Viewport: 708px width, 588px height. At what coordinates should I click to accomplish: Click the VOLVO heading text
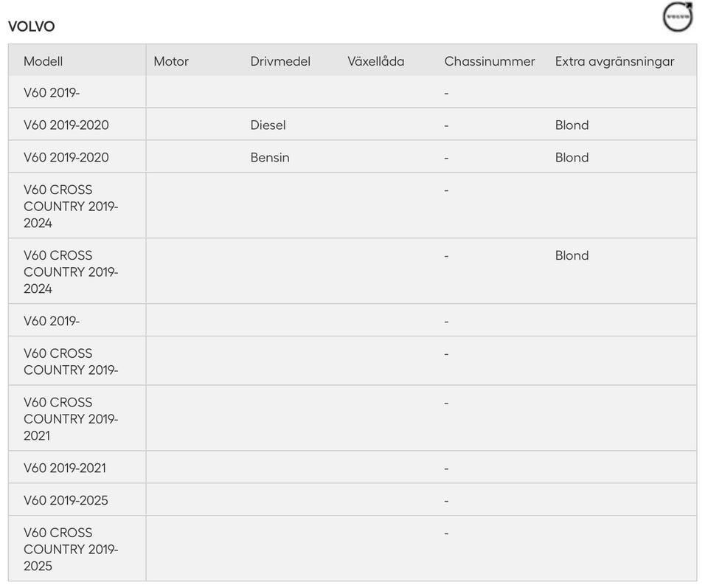[31, 27]
